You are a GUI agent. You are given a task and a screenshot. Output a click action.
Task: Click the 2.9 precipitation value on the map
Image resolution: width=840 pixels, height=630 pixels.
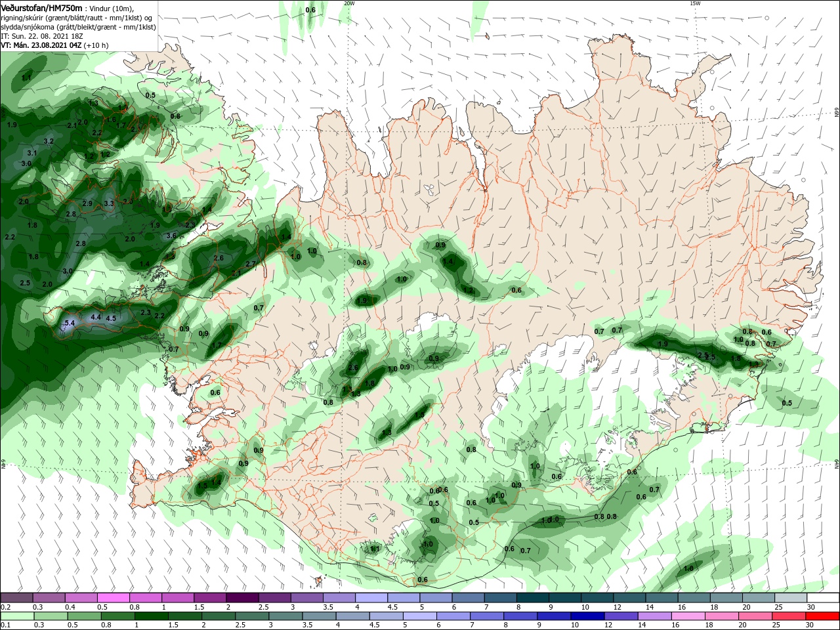tap(87, 203)
